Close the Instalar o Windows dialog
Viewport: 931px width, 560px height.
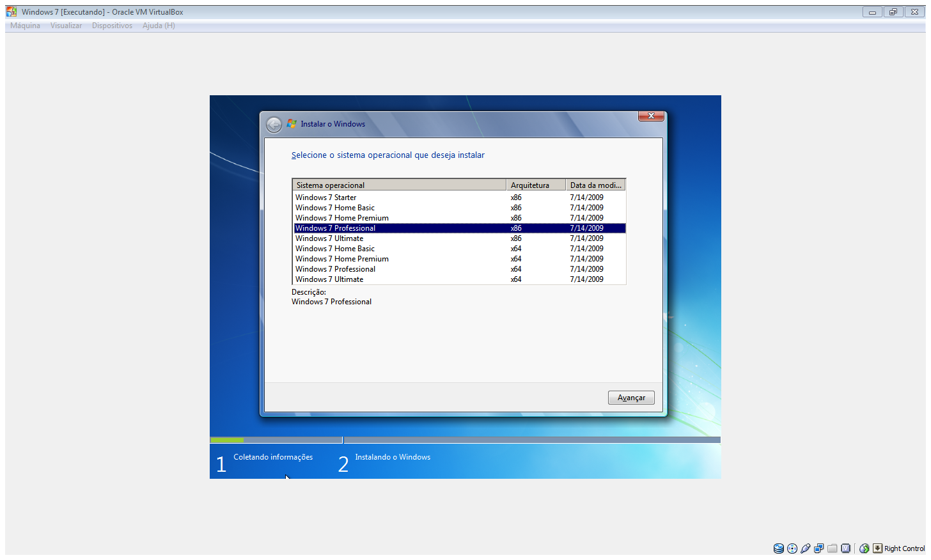coord(651,116)
